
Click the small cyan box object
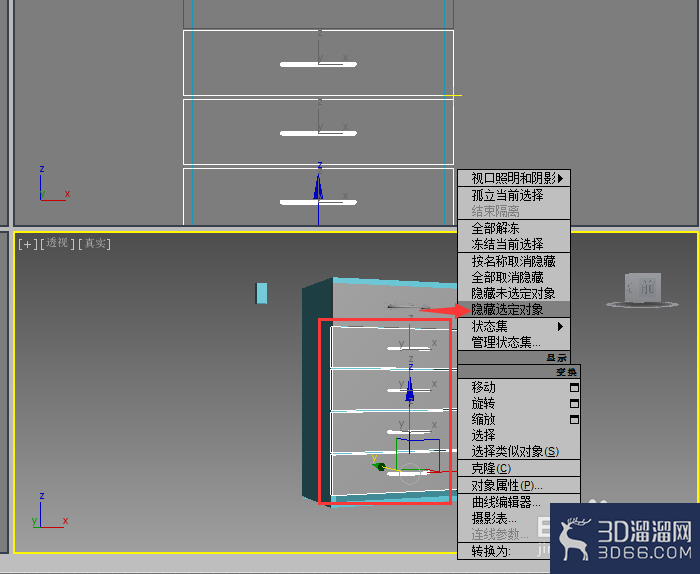pyautogui.click(x=262, y=293)
